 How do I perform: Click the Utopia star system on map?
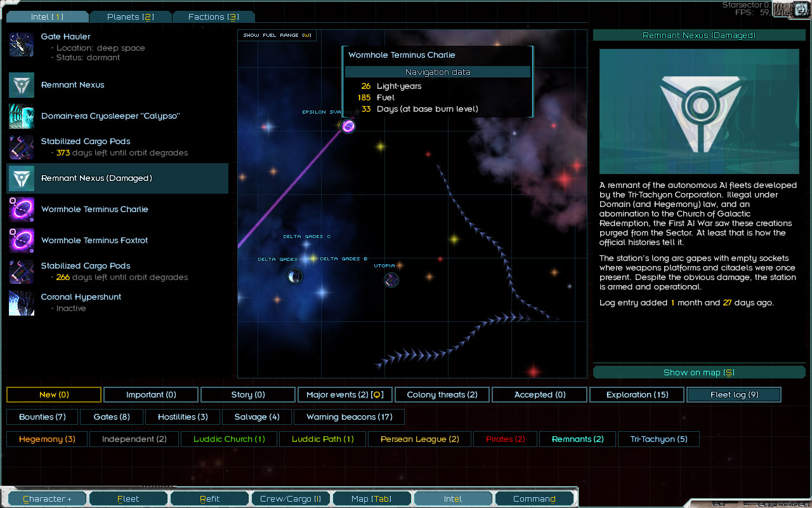(391, 279)
